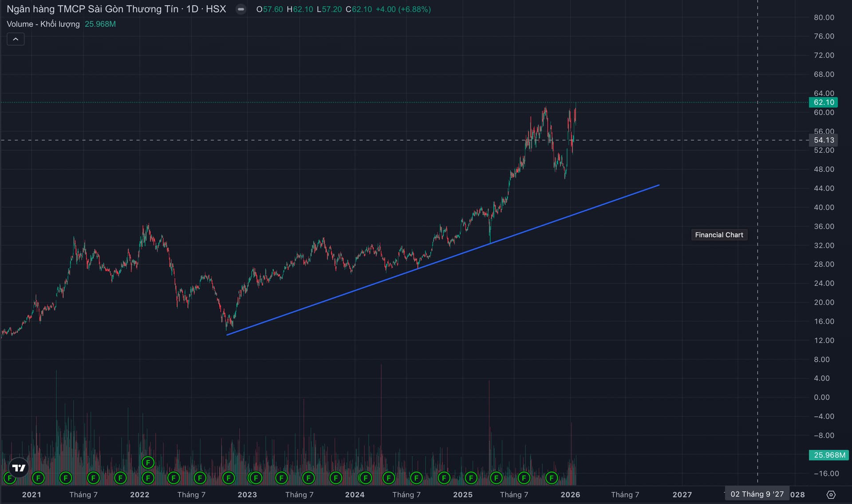Click first F marker right of 2025 label
The image size is (852, 504).
tap(471, 478)
